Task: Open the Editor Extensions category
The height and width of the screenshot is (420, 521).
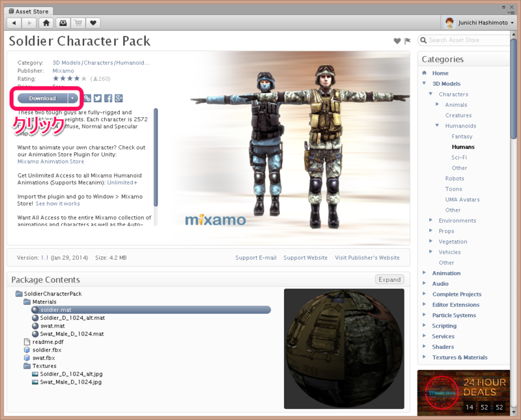Action: (x=456, y=305)
